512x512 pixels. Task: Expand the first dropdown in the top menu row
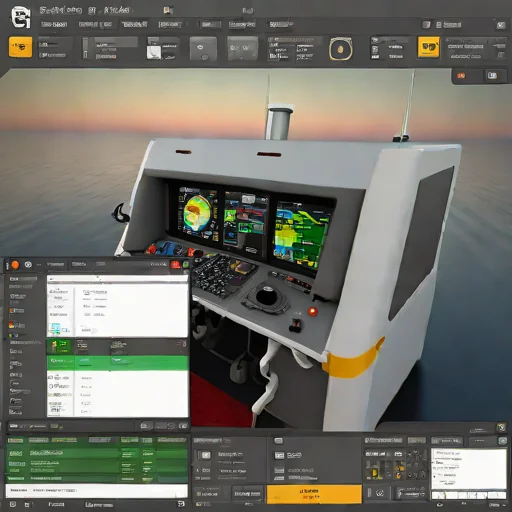click(x=54, y=25)
